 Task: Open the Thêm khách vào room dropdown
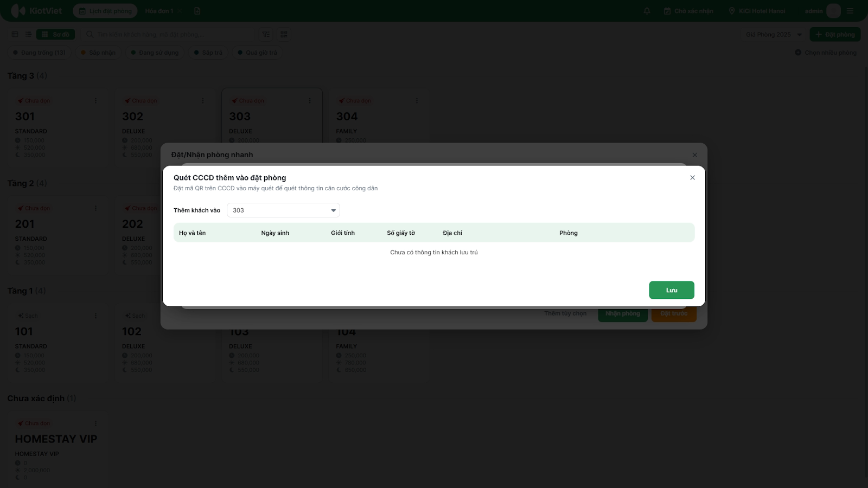(283, 210)
